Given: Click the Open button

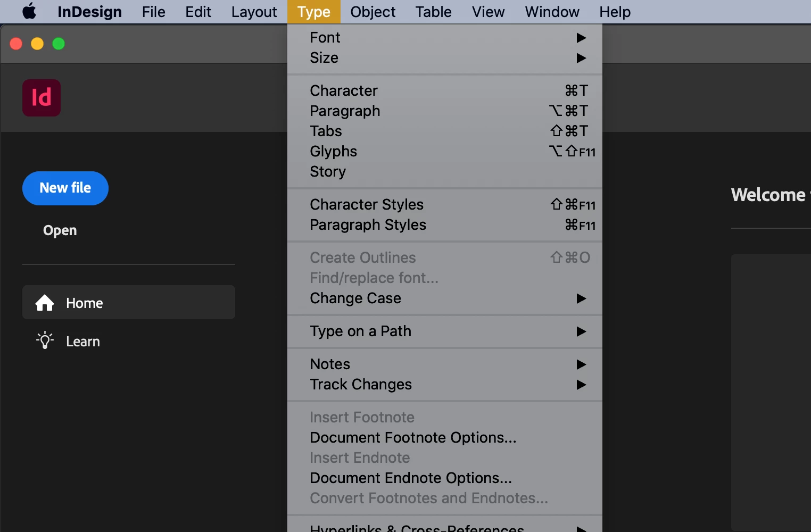Looking at the screenshot, I should [60, 230].
